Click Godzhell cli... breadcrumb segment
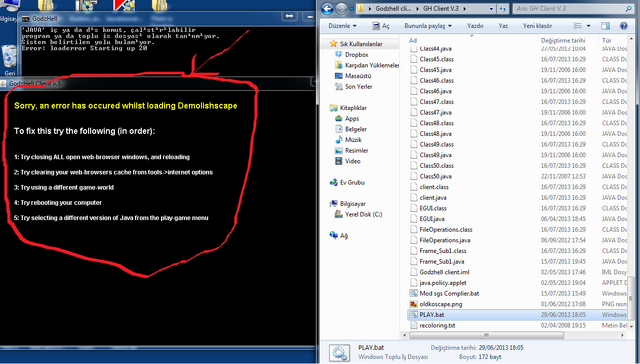 [x=393, y=9]
